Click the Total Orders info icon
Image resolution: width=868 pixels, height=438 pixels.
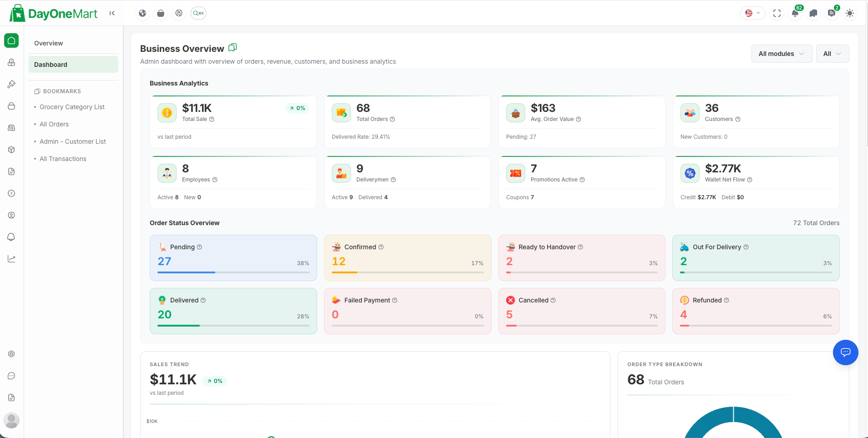tap(392, 119)
